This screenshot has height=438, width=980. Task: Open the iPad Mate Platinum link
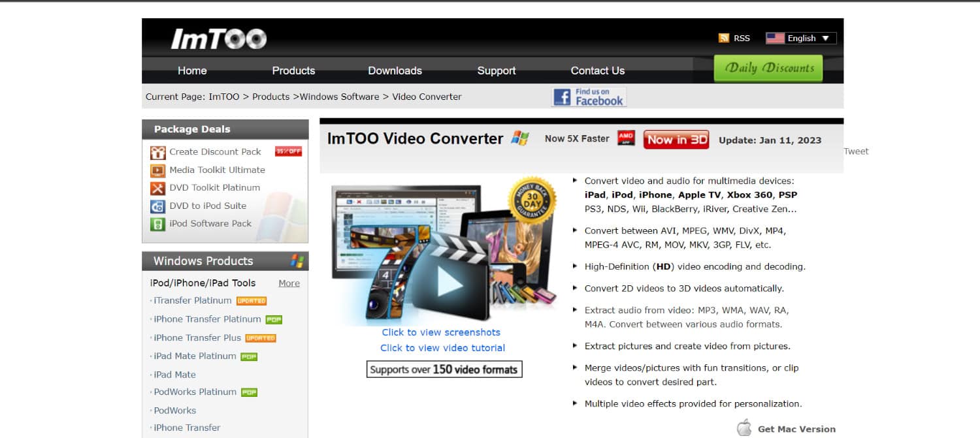(x=195, y=356)
